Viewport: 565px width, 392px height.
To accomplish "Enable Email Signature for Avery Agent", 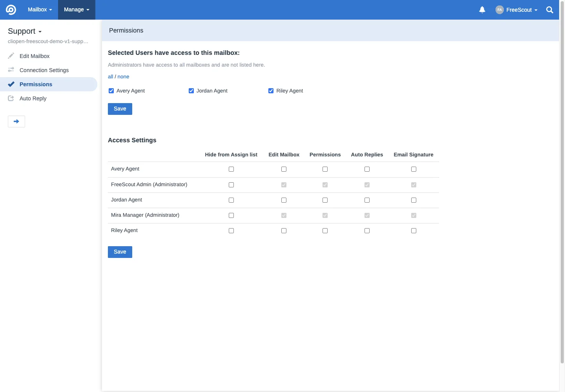I will [414, 169].
